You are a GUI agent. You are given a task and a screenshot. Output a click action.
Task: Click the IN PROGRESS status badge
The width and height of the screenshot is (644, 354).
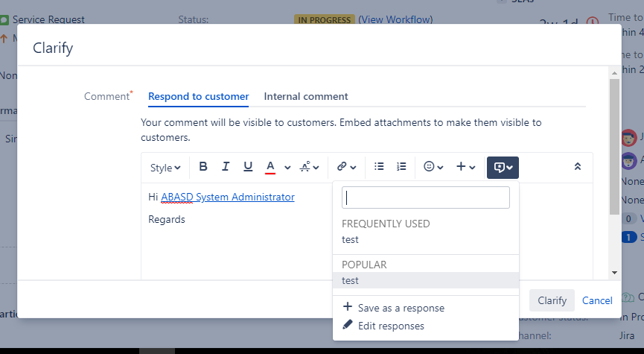pyautogui.click(x=325, y=19)
